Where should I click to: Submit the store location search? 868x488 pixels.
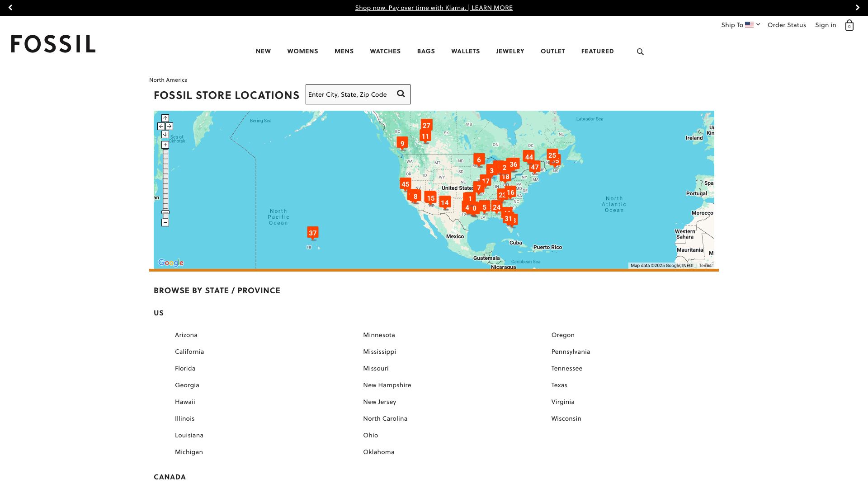401,94
